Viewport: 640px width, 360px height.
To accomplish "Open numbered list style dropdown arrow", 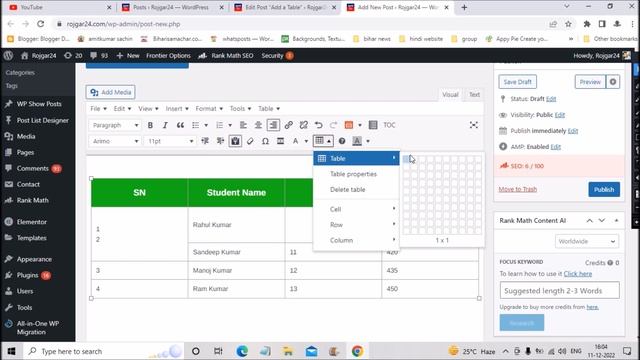I will tap(230, 125).
